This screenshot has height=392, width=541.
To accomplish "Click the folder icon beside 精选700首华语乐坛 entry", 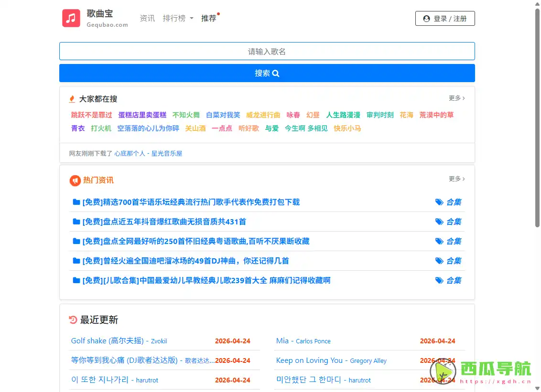I will click(76, 202).
